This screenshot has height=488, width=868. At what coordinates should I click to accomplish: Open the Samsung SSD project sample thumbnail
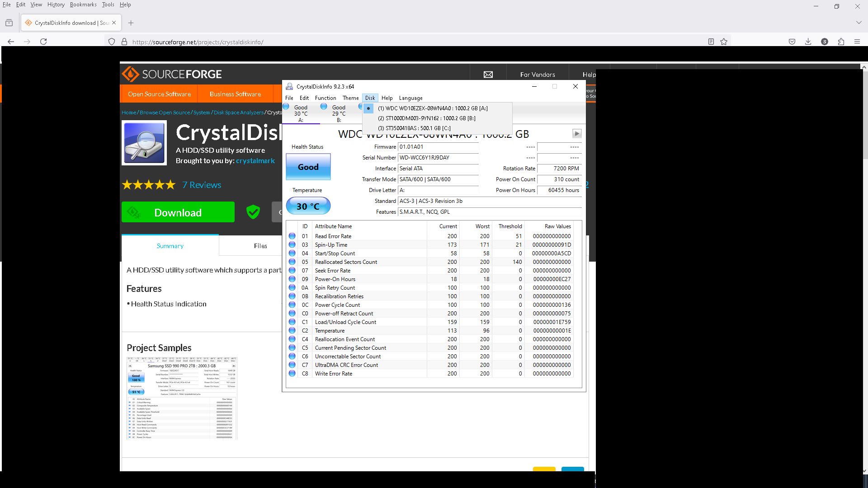point(182,398)
